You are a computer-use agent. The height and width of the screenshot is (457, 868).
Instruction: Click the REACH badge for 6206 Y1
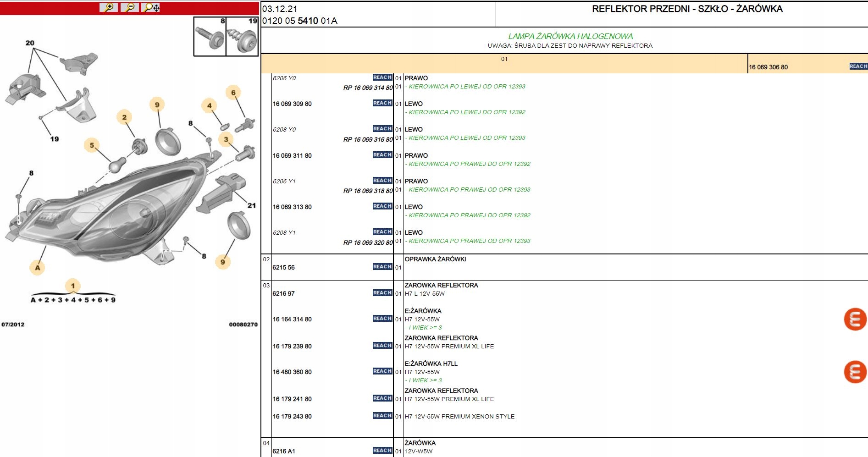tap(382, 181)
